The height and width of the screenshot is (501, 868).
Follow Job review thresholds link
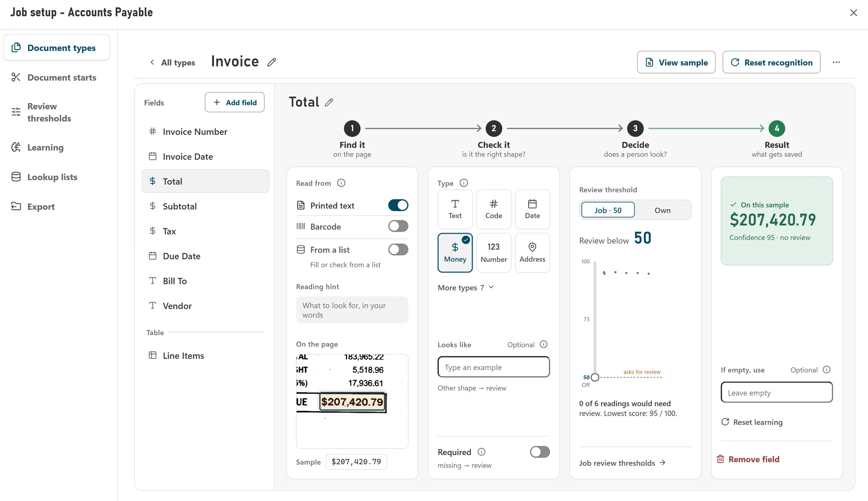point(622,463)
